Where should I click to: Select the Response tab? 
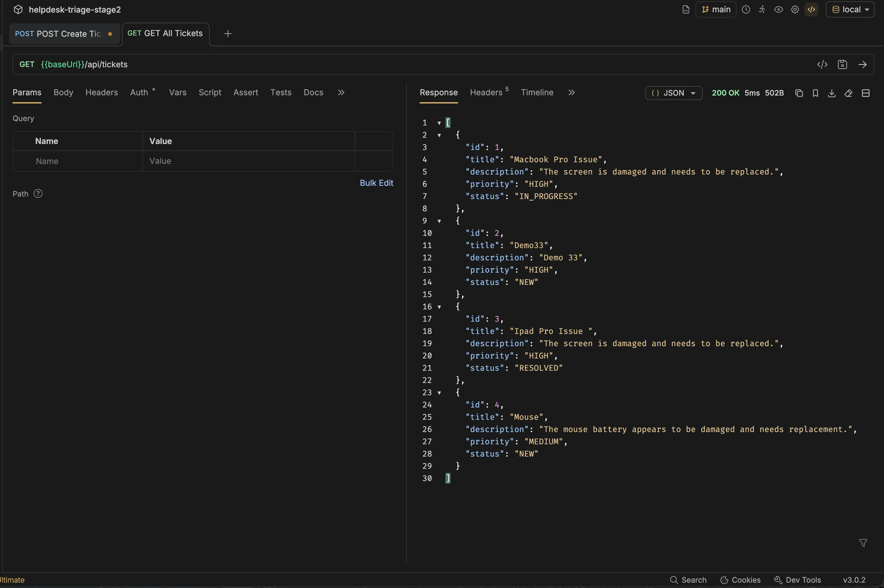tap(439, 92)
